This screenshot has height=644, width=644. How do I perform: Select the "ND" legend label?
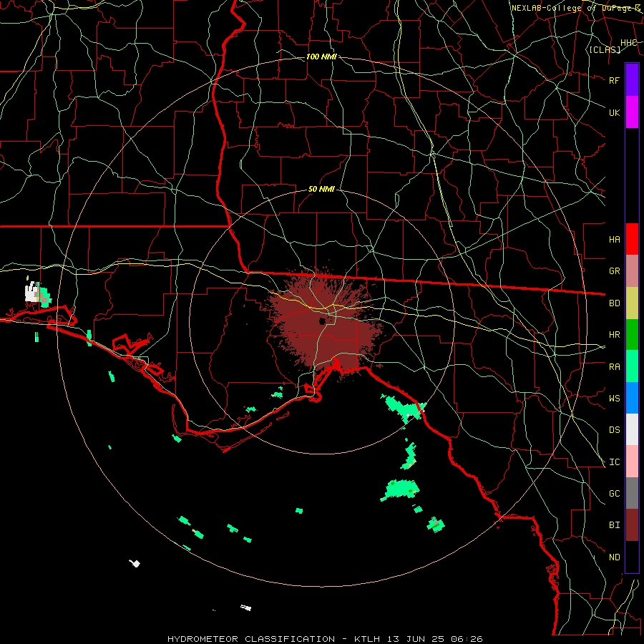(614, 557)
